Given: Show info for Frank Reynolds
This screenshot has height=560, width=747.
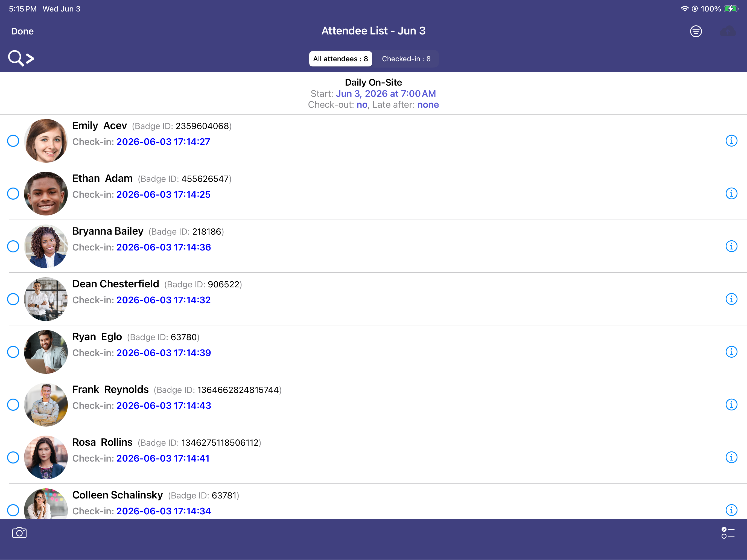Looking at the screenshot, I should (731, 405).
